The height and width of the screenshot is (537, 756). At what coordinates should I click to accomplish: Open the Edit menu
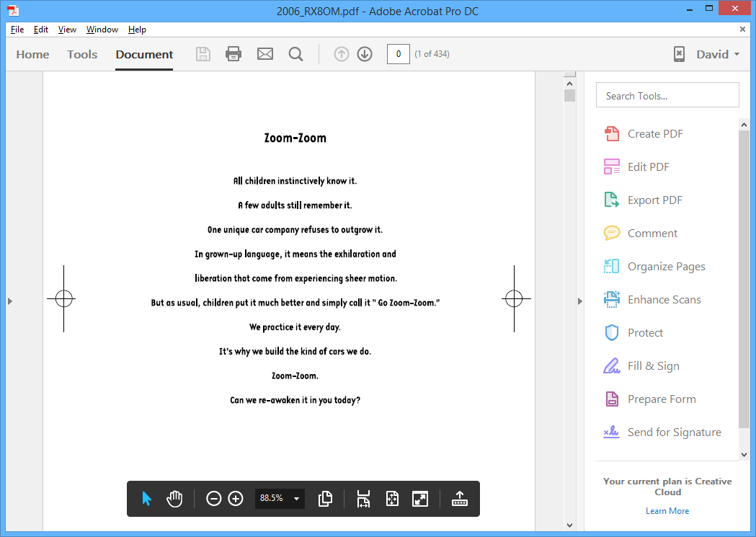pyautogui.click(x=41, y=30)
